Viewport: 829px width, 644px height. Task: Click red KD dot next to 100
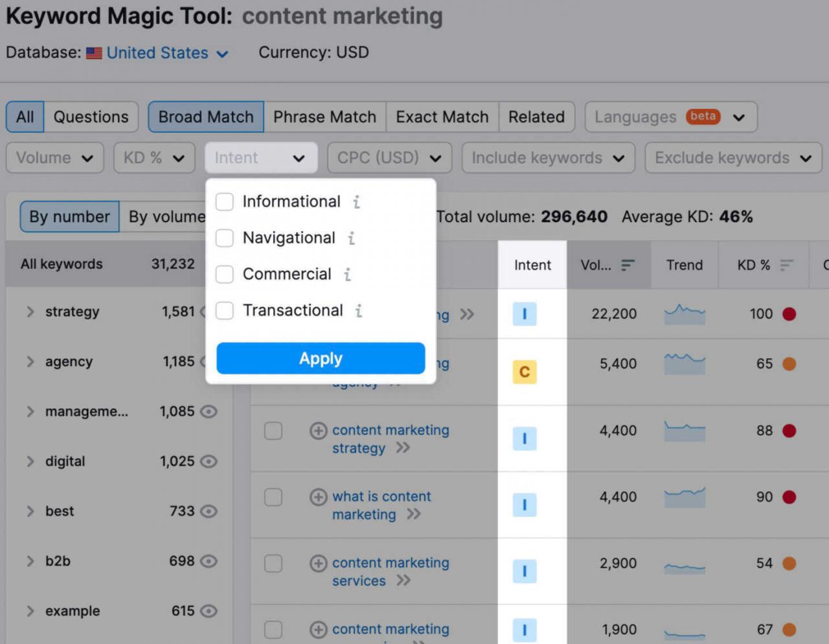pos(789,314)
